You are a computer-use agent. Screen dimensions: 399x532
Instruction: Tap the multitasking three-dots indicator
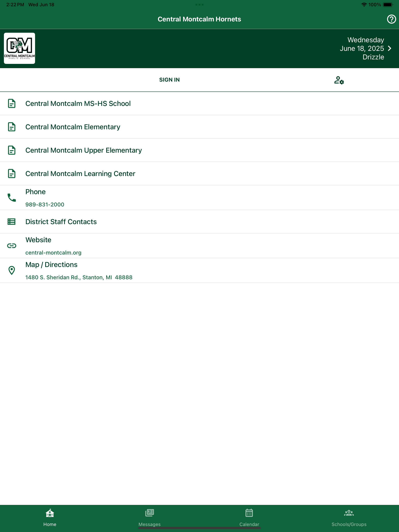[x=199, y=4]
